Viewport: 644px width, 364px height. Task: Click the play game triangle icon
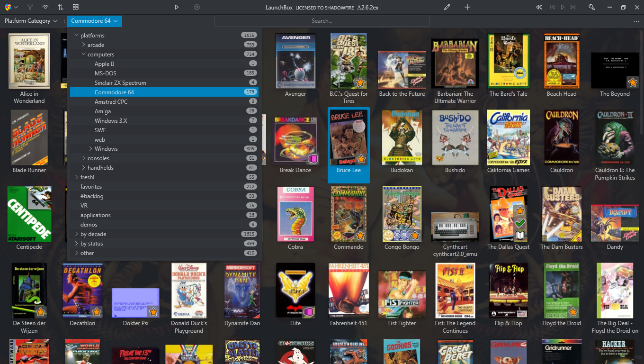click(x=177, y=7)
